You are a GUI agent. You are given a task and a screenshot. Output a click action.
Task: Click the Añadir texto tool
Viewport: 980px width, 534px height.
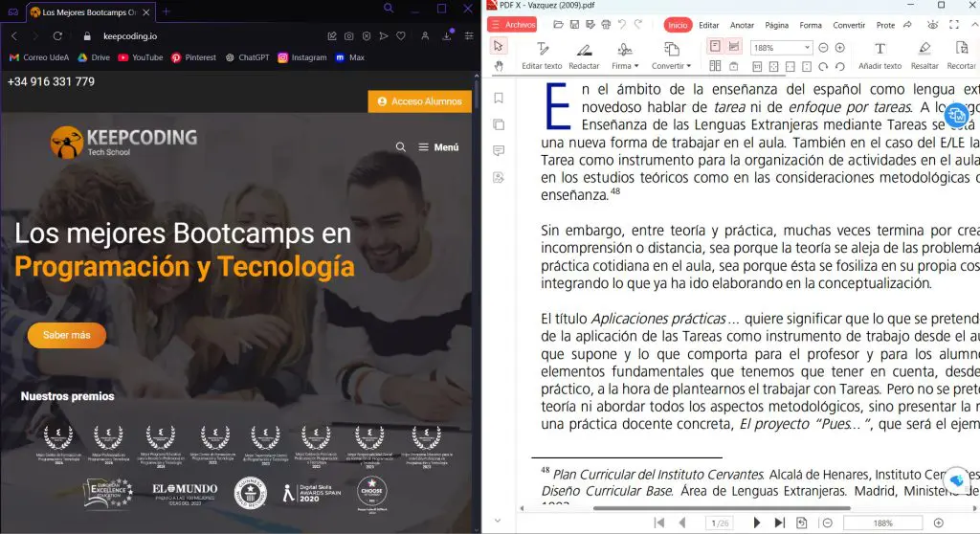[x=880, y=56]
